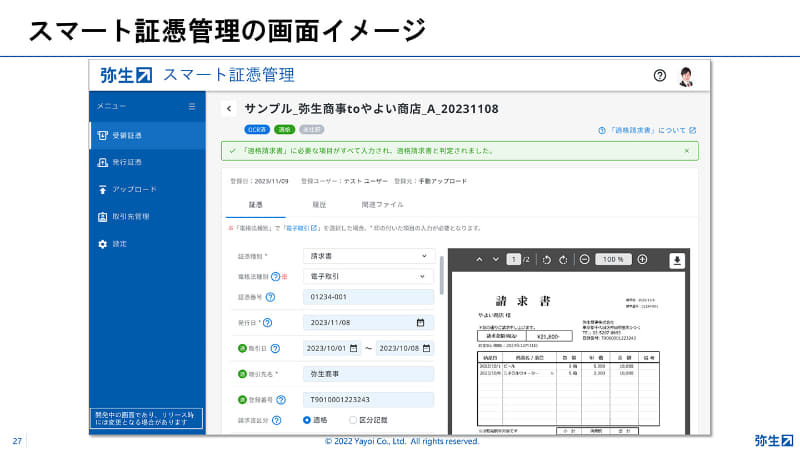
Task: Show help for 電帳法種別 field
Action: click(276, 277)
